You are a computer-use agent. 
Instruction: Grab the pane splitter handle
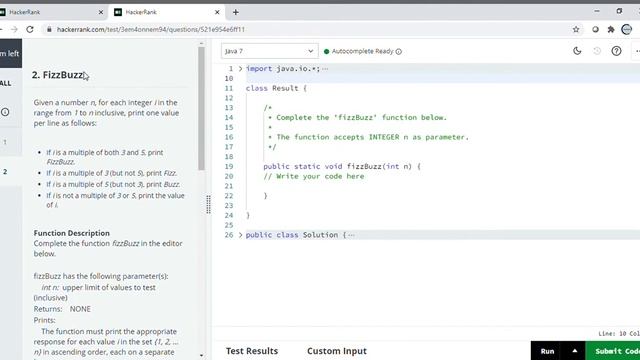(x=209, y=204)
